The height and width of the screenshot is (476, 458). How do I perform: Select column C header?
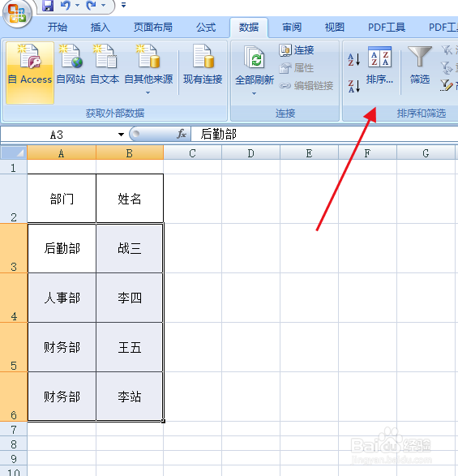[192, 153]
